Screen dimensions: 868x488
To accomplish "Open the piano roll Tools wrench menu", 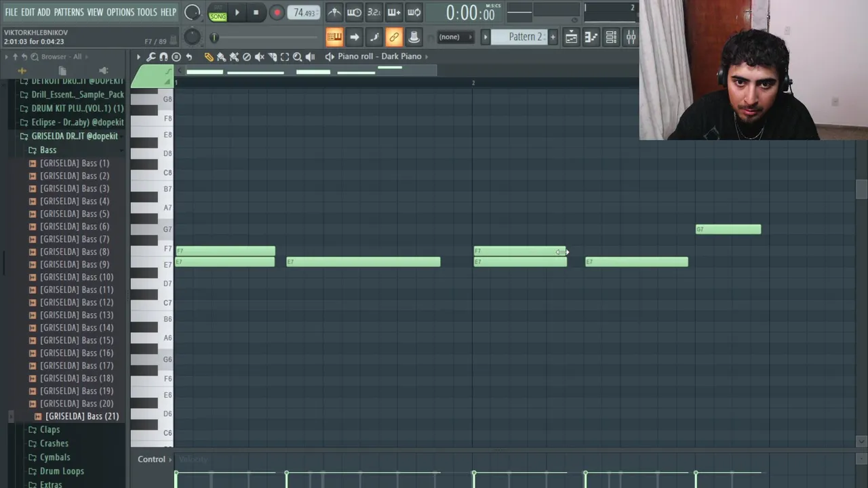I will (151, 57).
